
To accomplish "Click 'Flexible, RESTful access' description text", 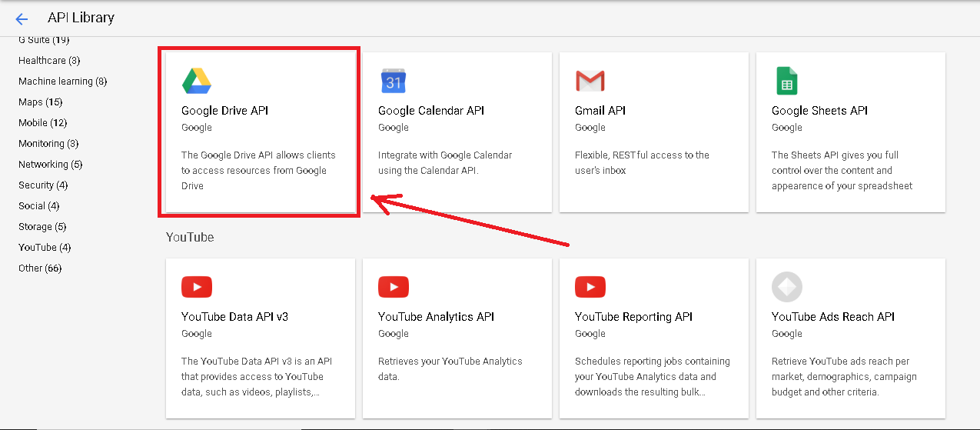I will pyautogui.click(x=642, y=163).
